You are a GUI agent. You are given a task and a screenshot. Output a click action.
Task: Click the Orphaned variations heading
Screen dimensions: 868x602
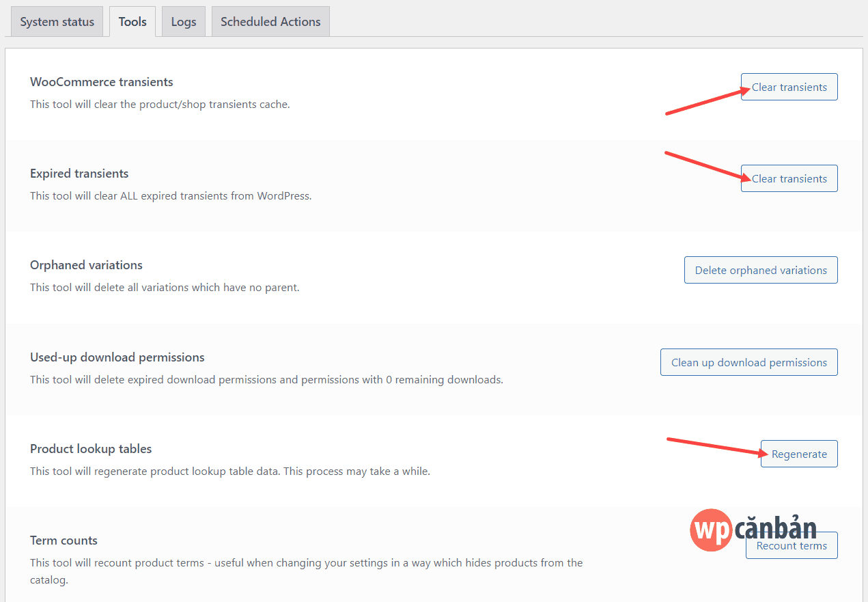[x=86, y=264]
